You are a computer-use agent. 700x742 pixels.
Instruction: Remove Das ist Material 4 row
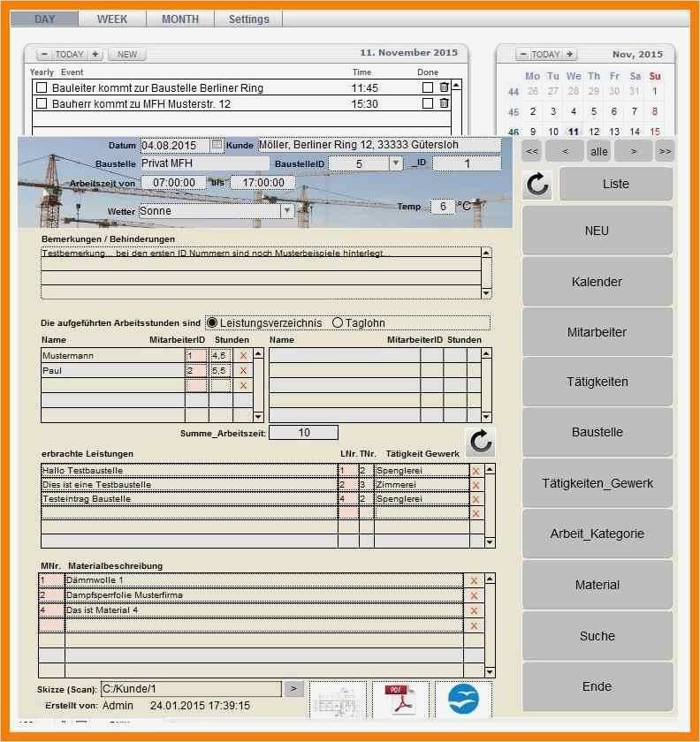click(x=474, y=611)
